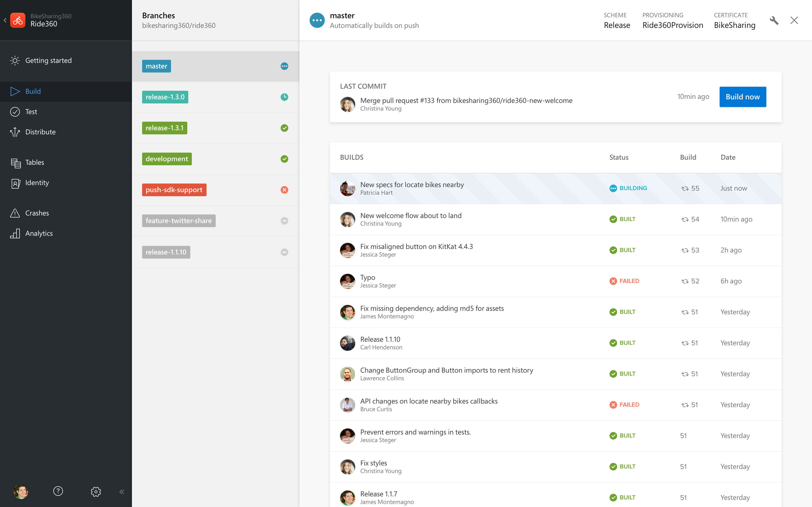Image resolution: width=812 pixels, height=507 pixels.
Task: Open build settings wrench icon
Action: point(774,21)
